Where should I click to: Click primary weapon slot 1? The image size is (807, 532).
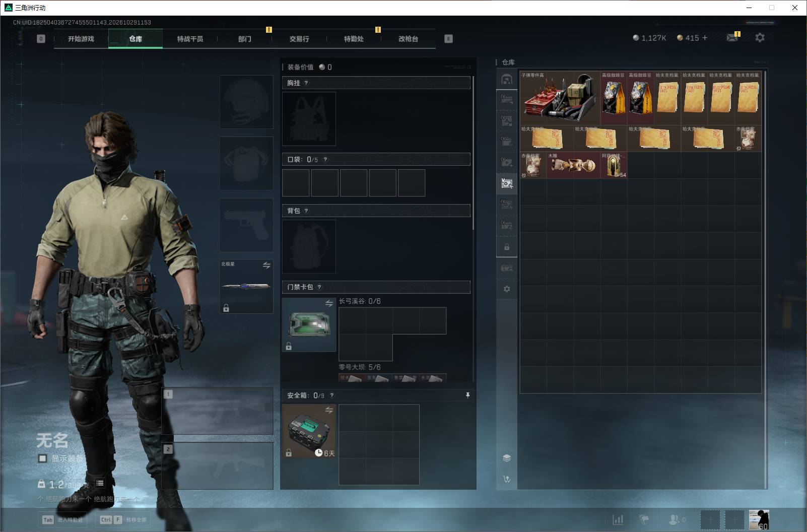217,411
